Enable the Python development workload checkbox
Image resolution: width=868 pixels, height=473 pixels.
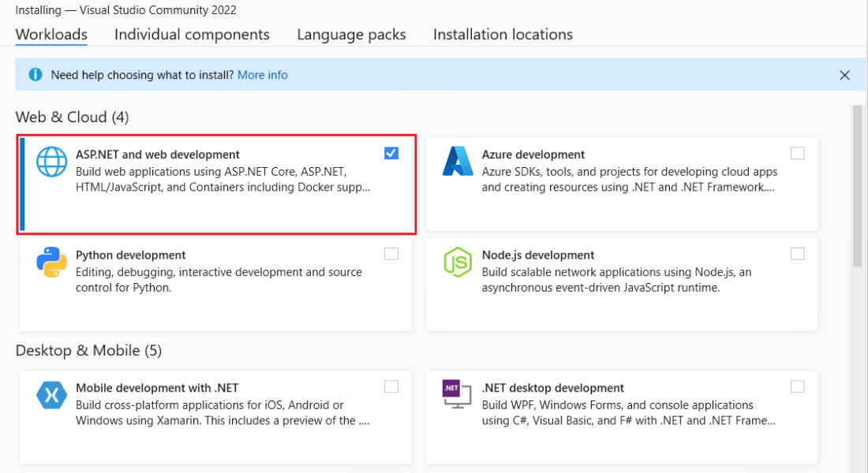391,254
